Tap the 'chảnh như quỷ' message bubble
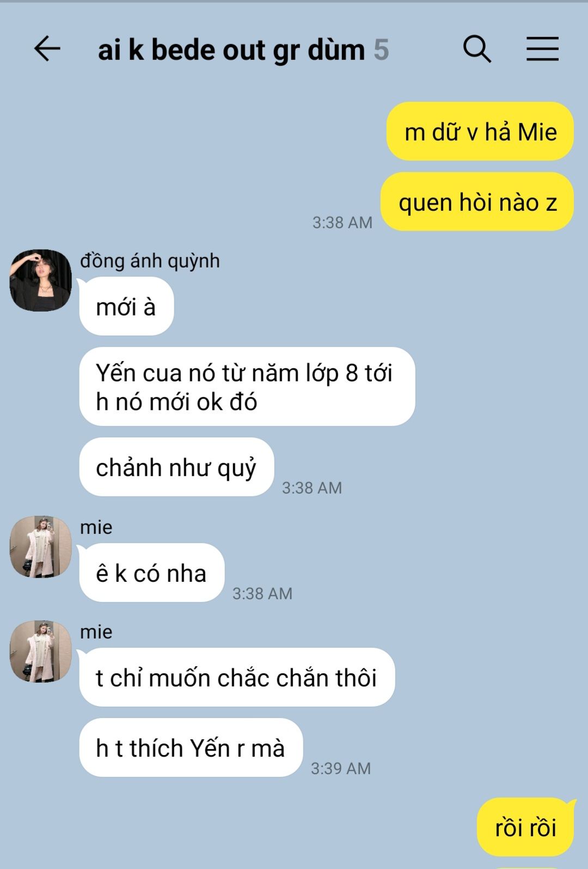Image resolution: width=588 pixels, height=869 pixels. (x=176, y=467)
